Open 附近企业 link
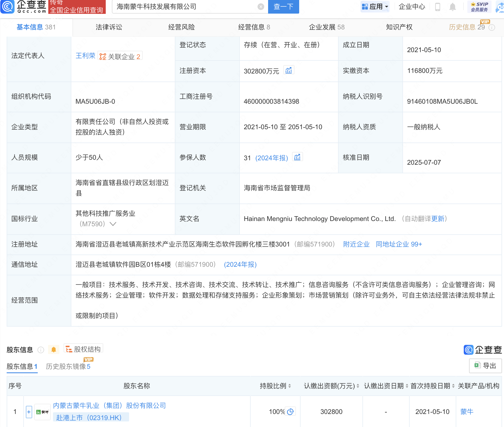504x427 pixels. 356,244
